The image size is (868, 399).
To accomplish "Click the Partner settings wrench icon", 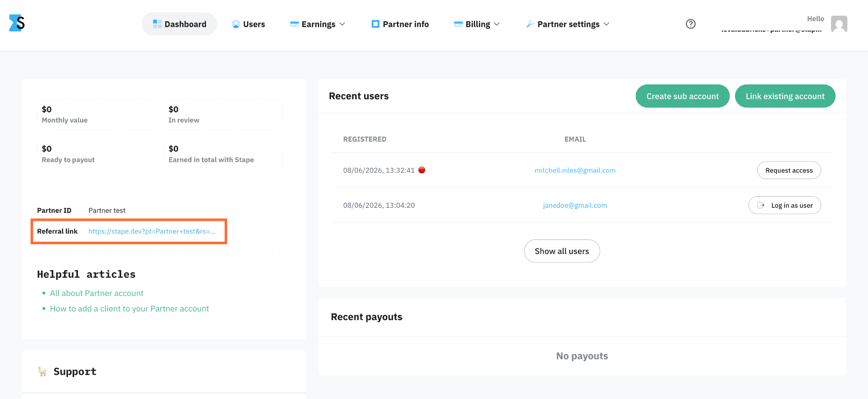I will point(530,24).
